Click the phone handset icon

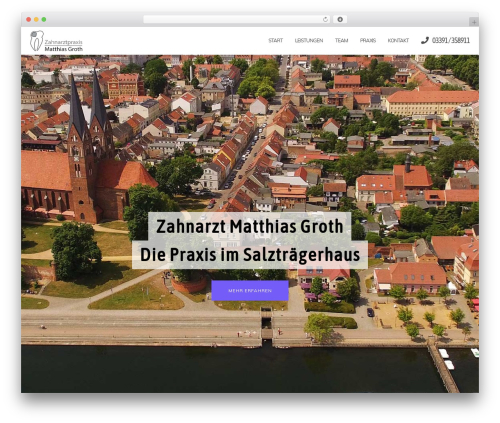point(424,40)
